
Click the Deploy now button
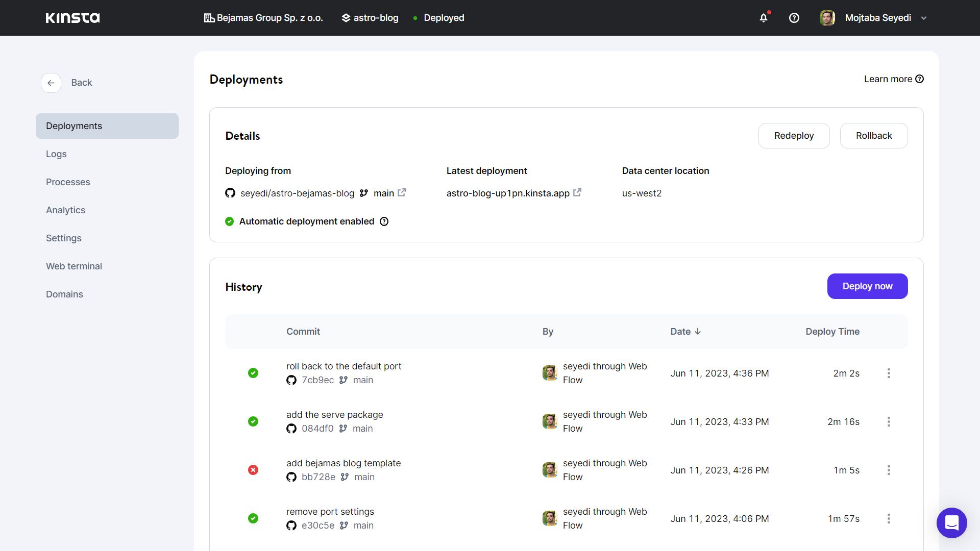867,286
